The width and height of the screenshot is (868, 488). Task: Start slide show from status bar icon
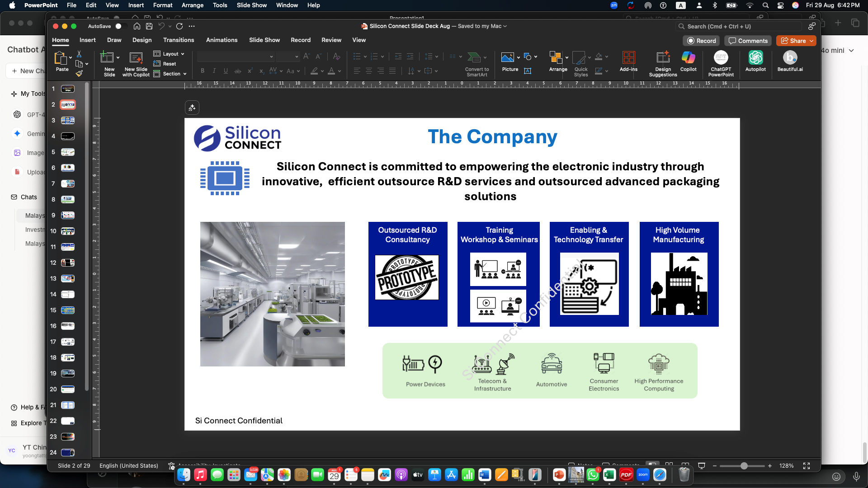(x=702, y=466)
